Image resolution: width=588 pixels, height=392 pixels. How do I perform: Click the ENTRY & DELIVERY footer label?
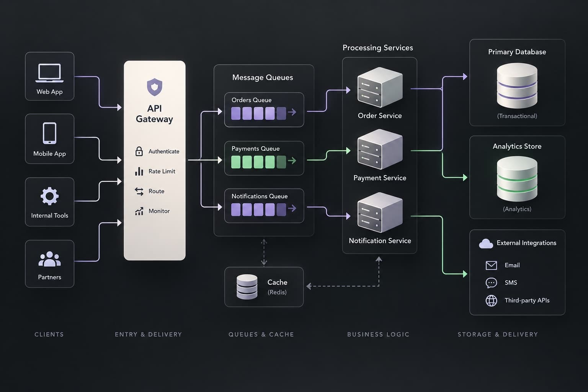149,334
